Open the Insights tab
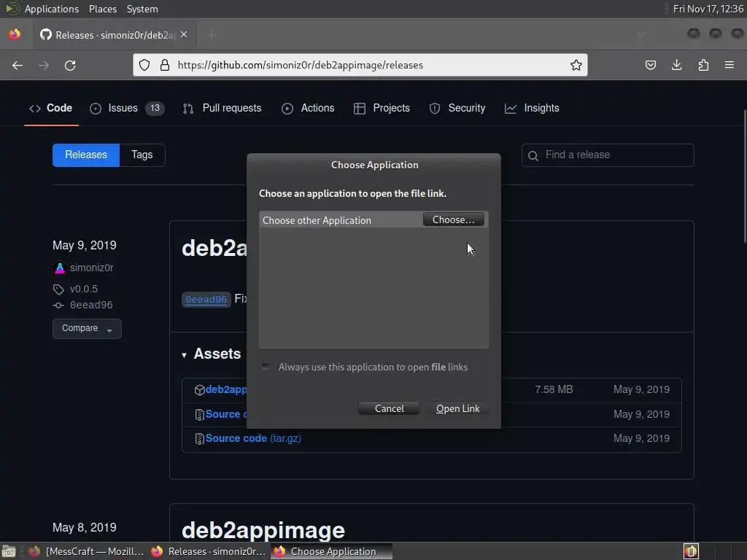747x560 pixels. click(x=532, y=108)
